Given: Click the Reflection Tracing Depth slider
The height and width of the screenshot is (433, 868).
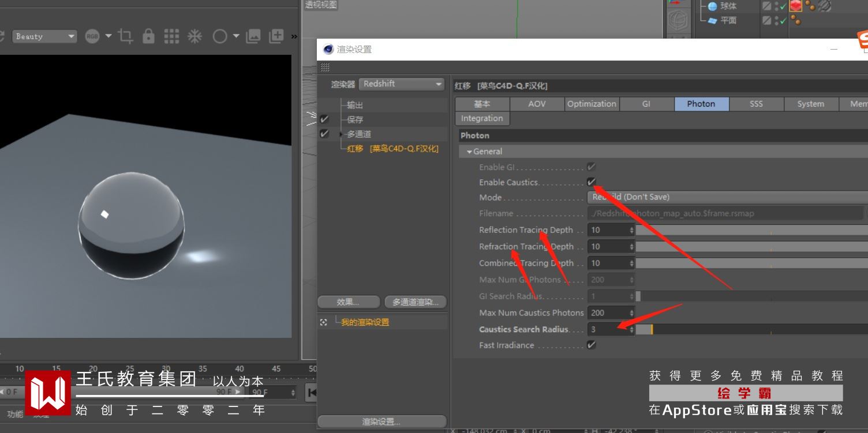Looking at the screenshot, I should pyautogui.click(x=751, y=230).
